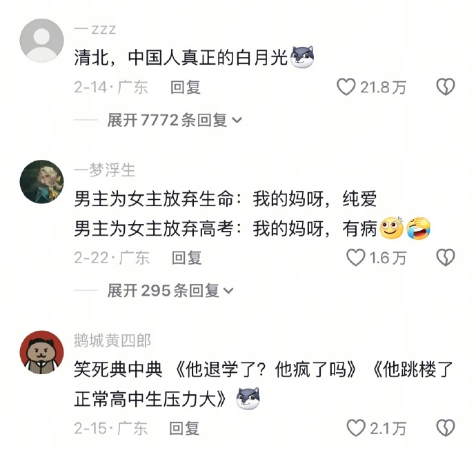Expand 7772 replies under first comment
This screenshot has width=476, height=450.
tap(175, 120)
